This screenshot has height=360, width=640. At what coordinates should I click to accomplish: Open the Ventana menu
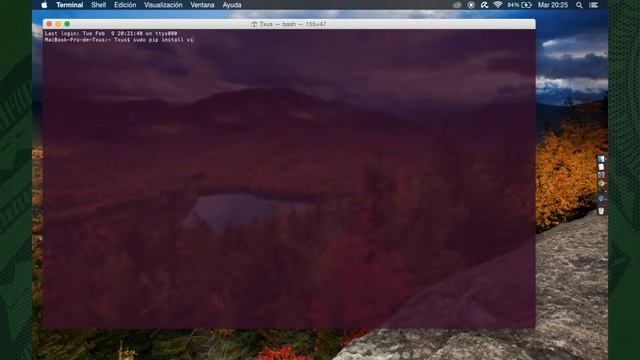202,5
